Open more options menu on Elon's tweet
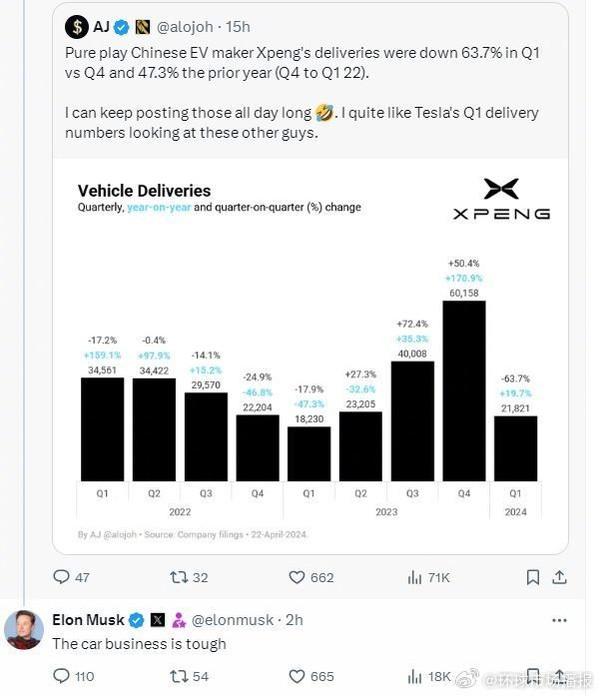 coord(559,620)
